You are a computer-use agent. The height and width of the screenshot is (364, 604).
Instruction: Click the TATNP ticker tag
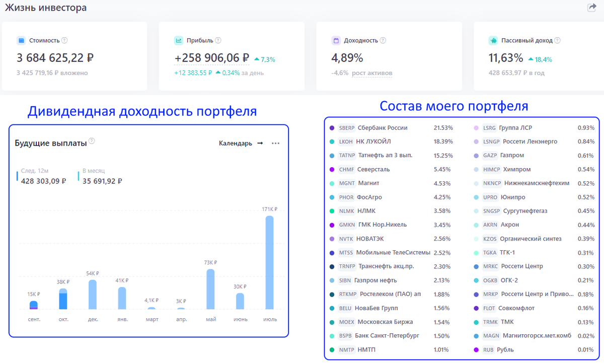pyautogui.click(x=347, y=156)
